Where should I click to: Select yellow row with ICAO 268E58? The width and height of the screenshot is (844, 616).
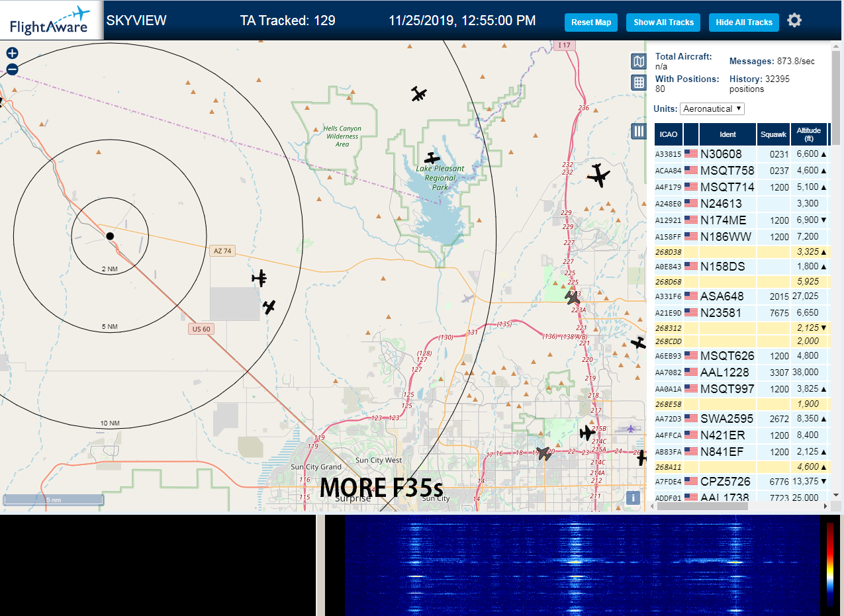point(741,404)
